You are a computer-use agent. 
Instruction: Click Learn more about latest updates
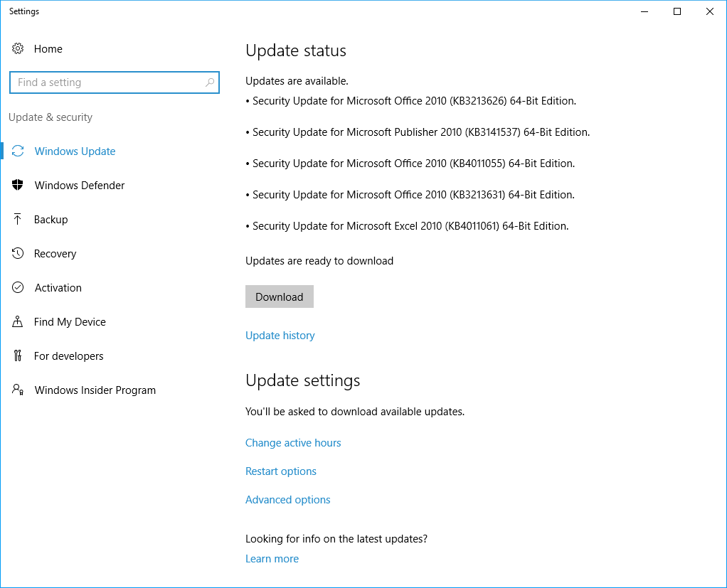[x=272, y=559]
